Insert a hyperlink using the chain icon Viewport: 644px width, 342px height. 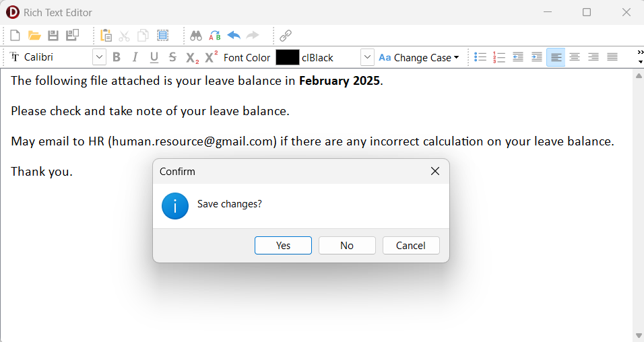[286, 36]
